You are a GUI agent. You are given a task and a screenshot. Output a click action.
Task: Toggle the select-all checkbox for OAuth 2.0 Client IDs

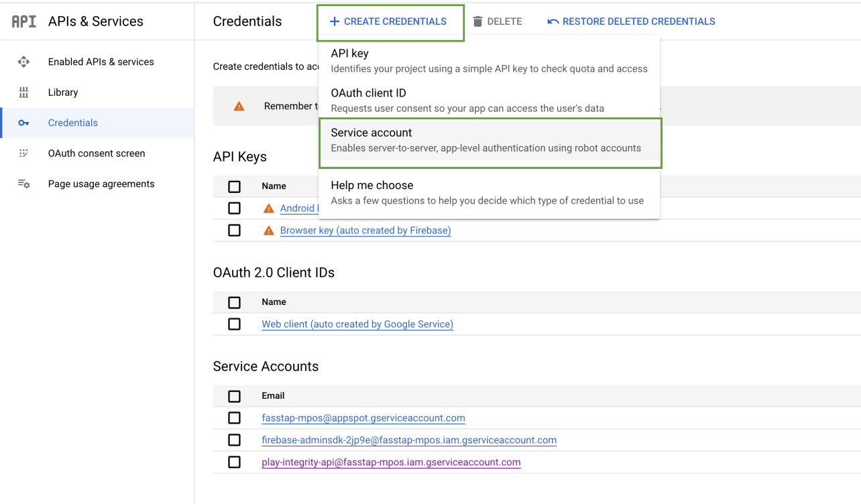(234, 302)
